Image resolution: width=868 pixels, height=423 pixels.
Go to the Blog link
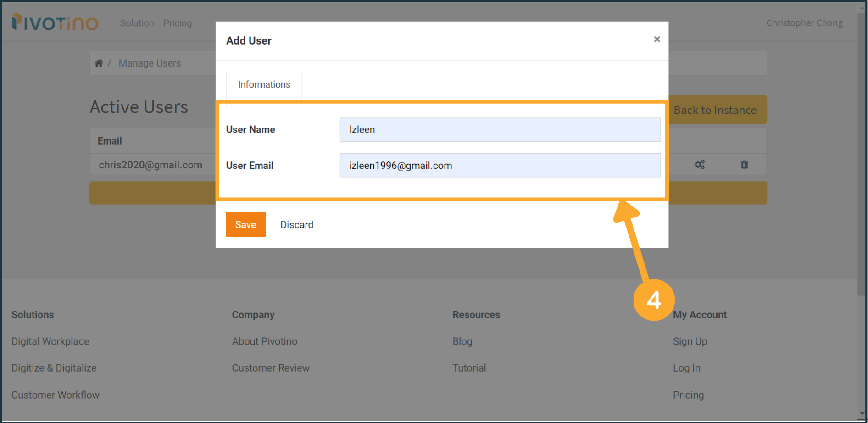462,341
